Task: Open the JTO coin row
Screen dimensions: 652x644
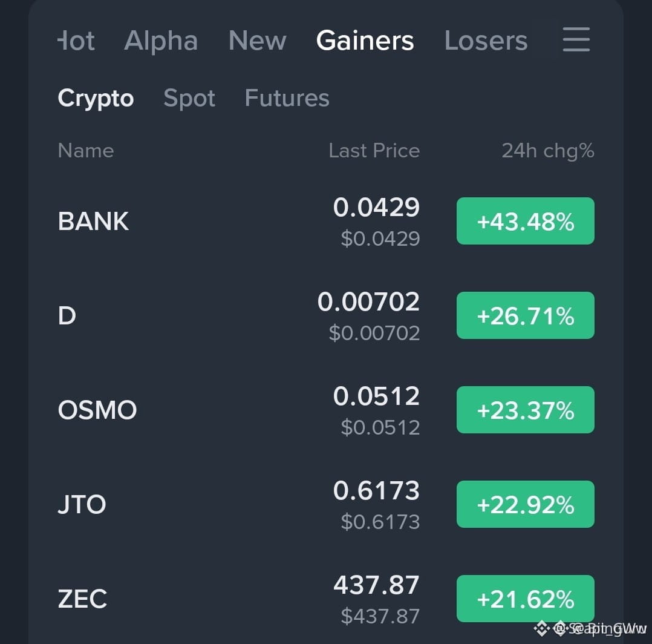Action: click(326, 504)
